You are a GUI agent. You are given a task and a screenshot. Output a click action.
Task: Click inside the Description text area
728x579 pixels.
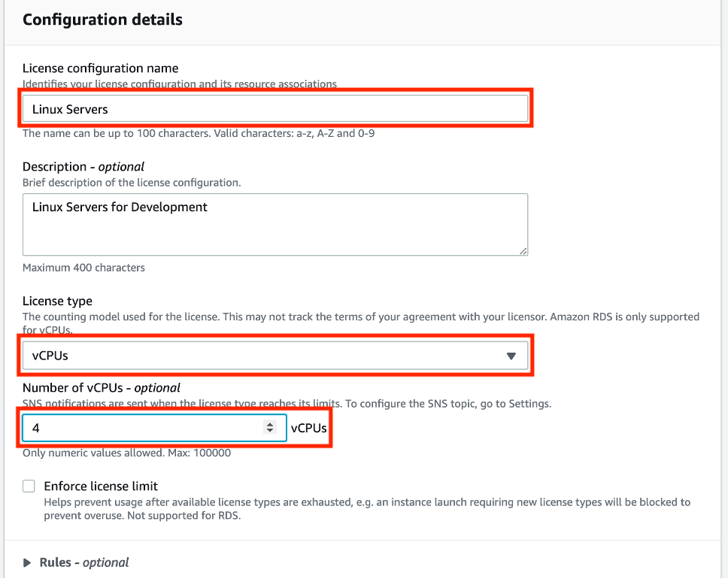[x=275, y=224]
